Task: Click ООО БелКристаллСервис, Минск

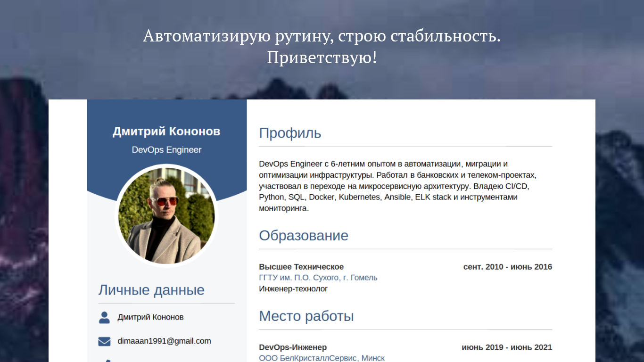Action: coord(322,358)
